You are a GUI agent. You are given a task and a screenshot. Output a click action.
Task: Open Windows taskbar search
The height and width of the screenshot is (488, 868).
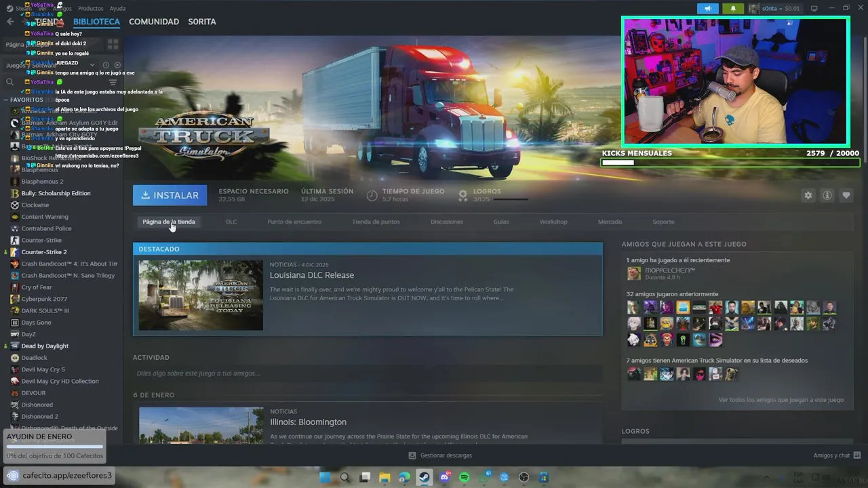344,477
